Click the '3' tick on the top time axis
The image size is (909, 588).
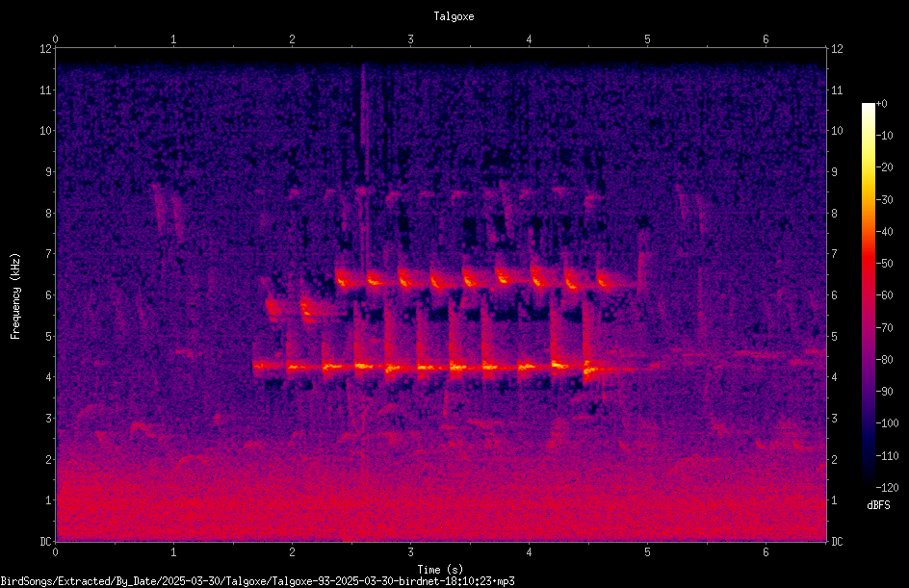410,39
